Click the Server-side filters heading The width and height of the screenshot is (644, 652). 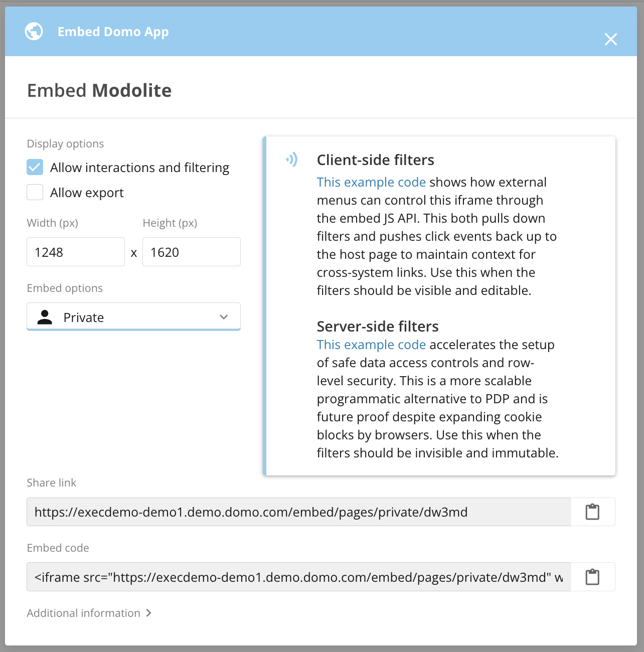click(378, 327)
